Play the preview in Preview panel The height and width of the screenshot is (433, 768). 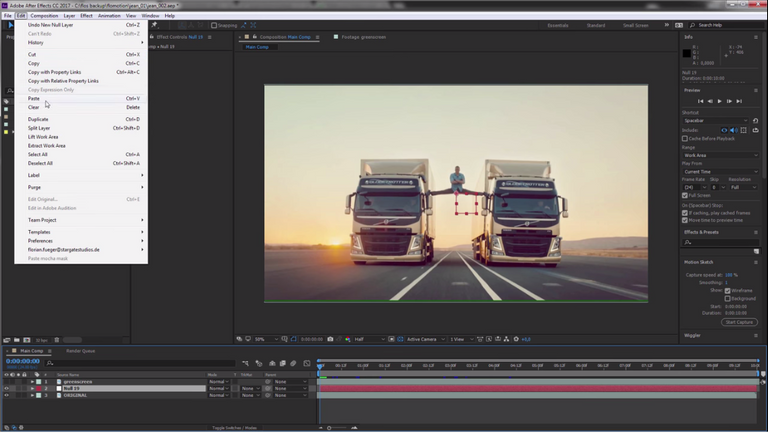[720, 101]
